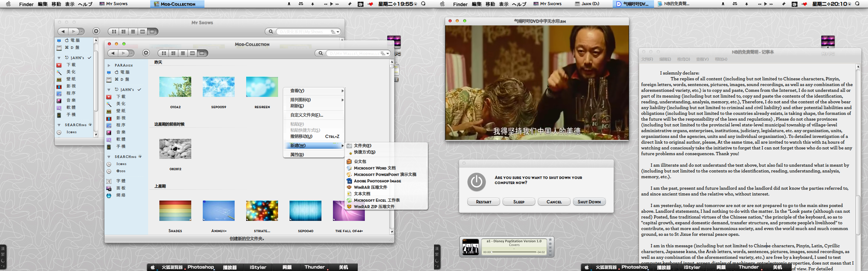Go back in the Mod-Collection window

pos(113,53)
